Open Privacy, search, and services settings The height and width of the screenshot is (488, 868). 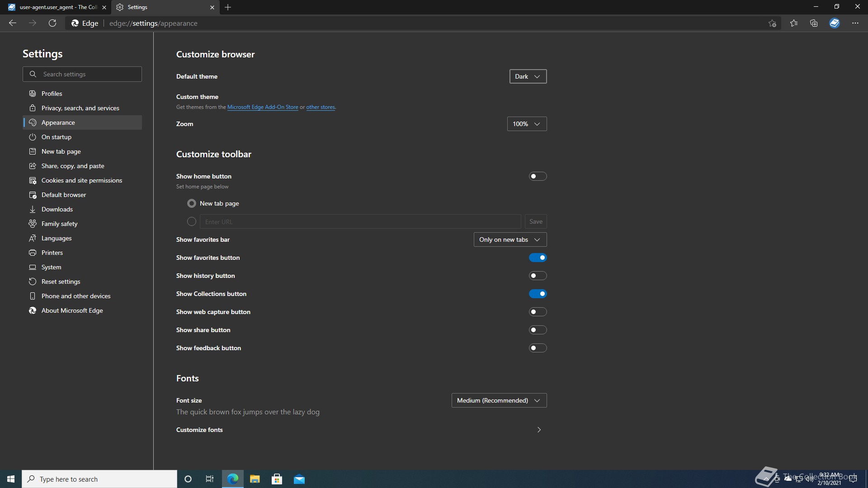80,108
